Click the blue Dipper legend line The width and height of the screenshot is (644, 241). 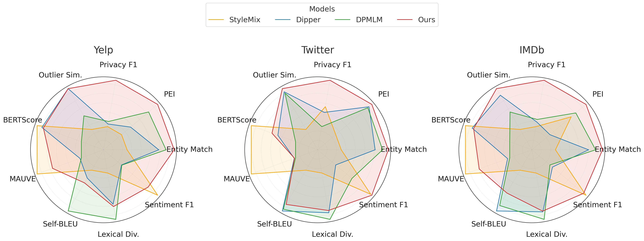[x=283, y=20]
